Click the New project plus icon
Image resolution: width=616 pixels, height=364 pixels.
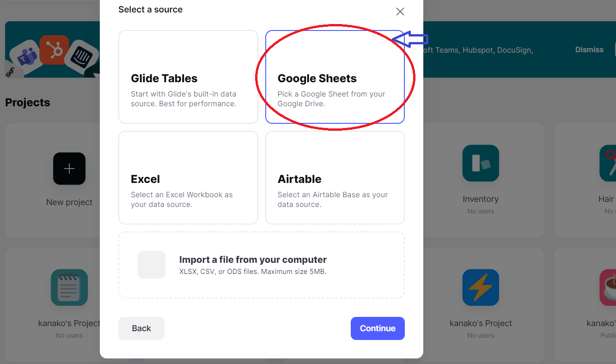69,169
